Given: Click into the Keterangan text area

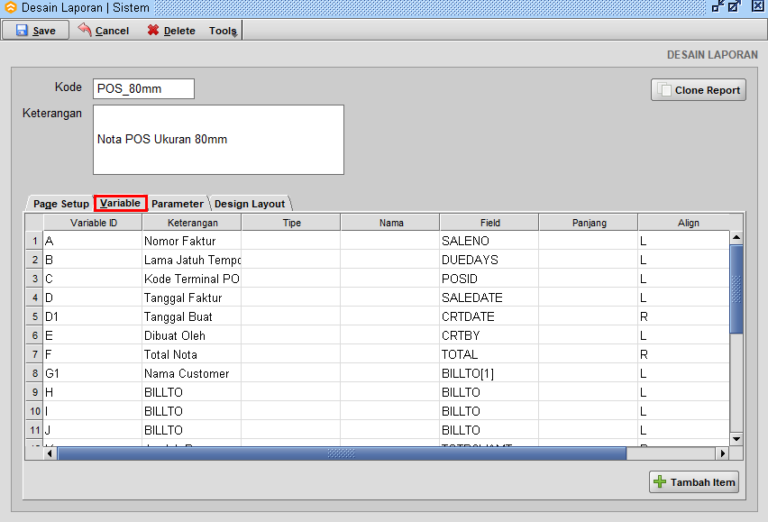Looking at the screenshot, I should click(x=218, y=140).
